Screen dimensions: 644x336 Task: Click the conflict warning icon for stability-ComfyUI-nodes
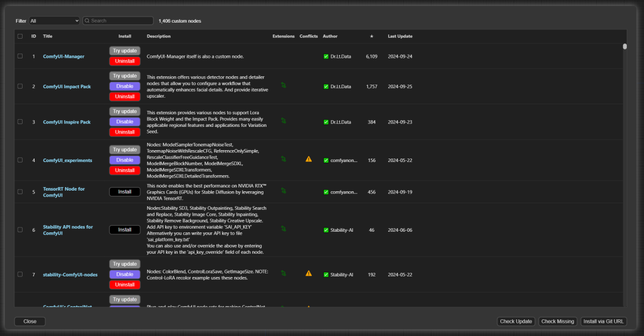(308, 274)
